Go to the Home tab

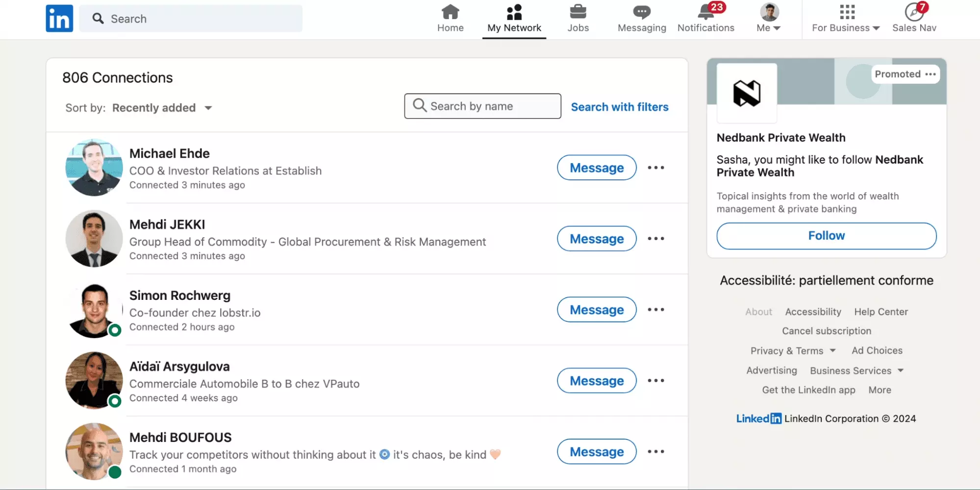coord(450,18)
